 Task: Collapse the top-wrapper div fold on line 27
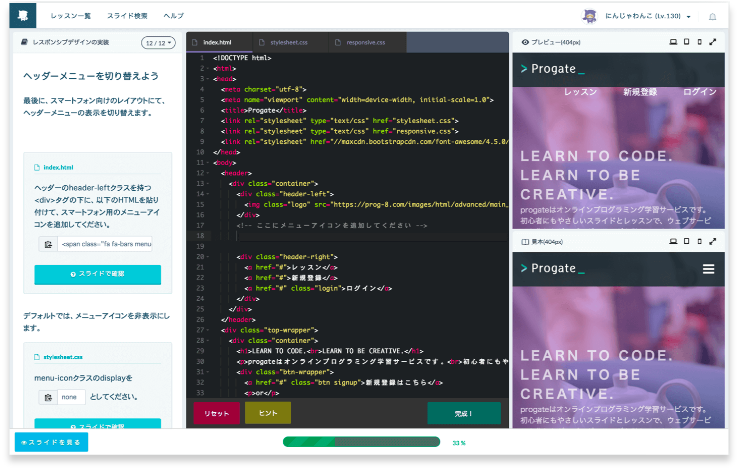[x=208, y=330]
